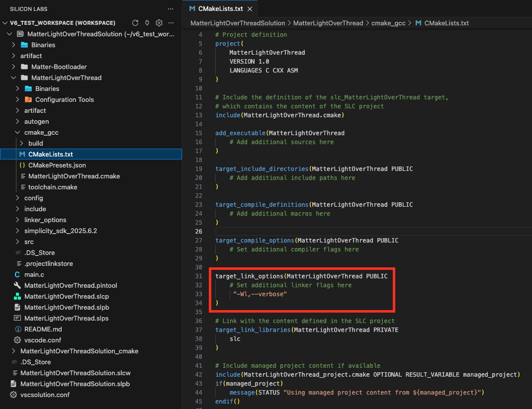Click the refresh workspace icon
The width and height of the screenshot is (532, 409).
(135, 23)
